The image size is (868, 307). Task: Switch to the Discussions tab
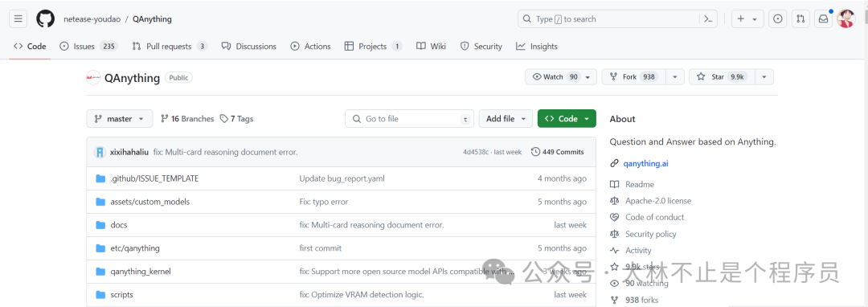tap(248, 47)
